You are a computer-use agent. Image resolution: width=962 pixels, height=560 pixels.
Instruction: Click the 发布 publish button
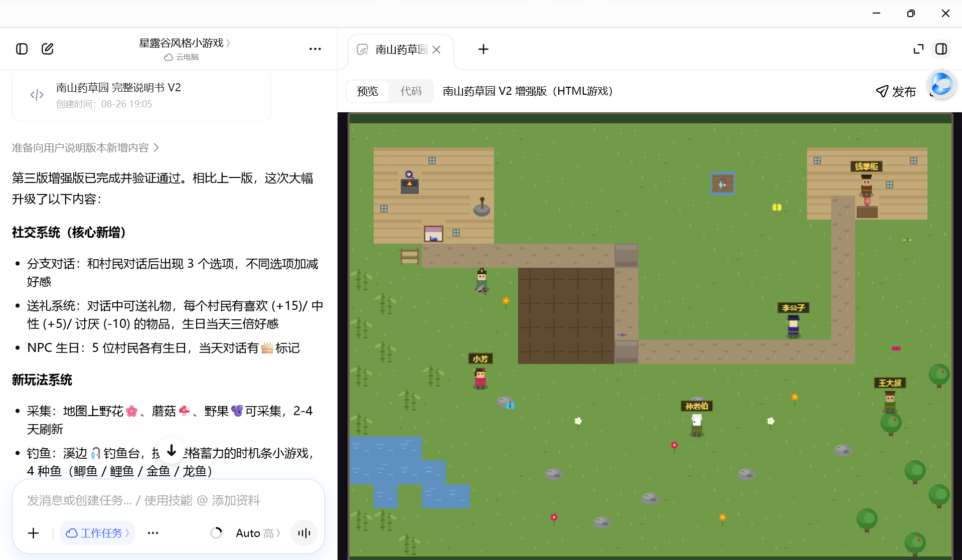click(x=896, y=91)
